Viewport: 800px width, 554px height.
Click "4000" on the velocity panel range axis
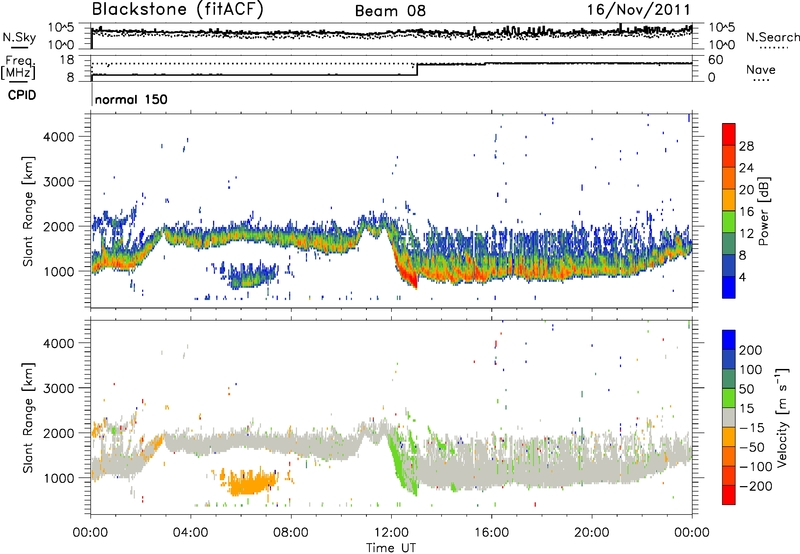tap(58, 343)
